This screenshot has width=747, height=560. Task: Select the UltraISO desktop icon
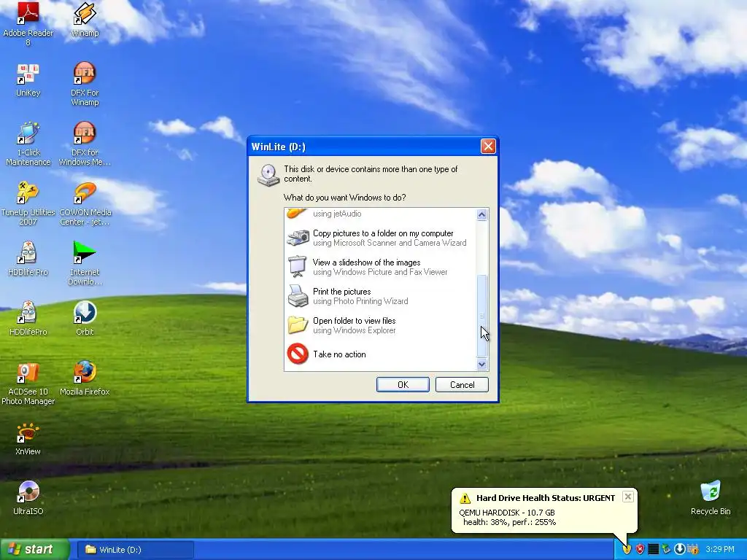[x=28, y=498]
